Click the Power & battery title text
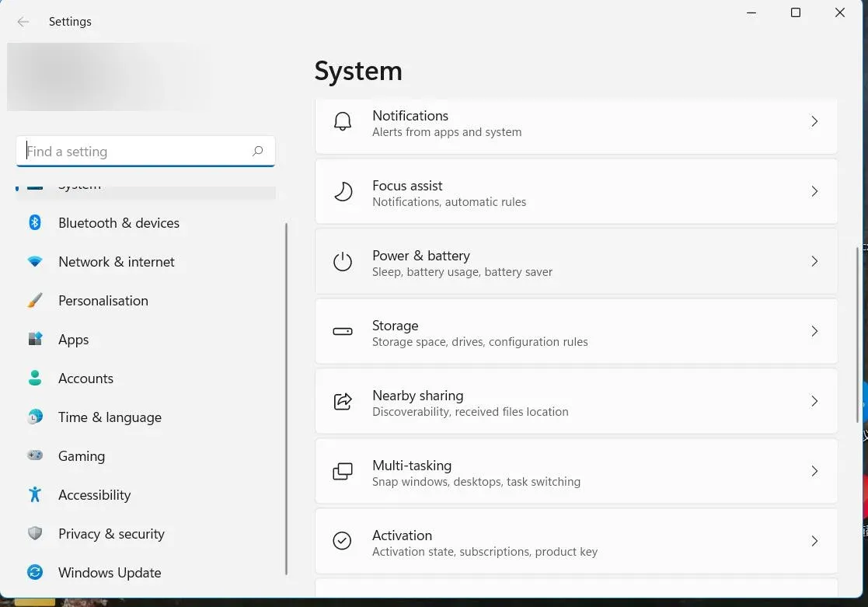The width and height of the screenshot is (868, 607). coord(420,256)
